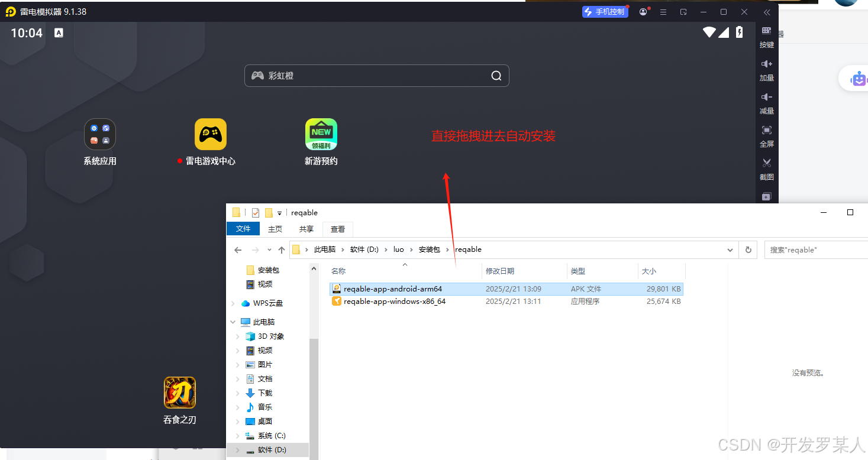Click the input method 'A' icon in Android status bar
This screenshot has height=460, width=868.
59,33
